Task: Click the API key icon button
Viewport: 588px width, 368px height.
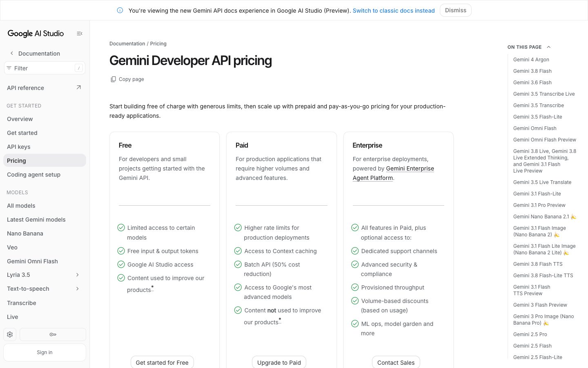Action: 53,334
